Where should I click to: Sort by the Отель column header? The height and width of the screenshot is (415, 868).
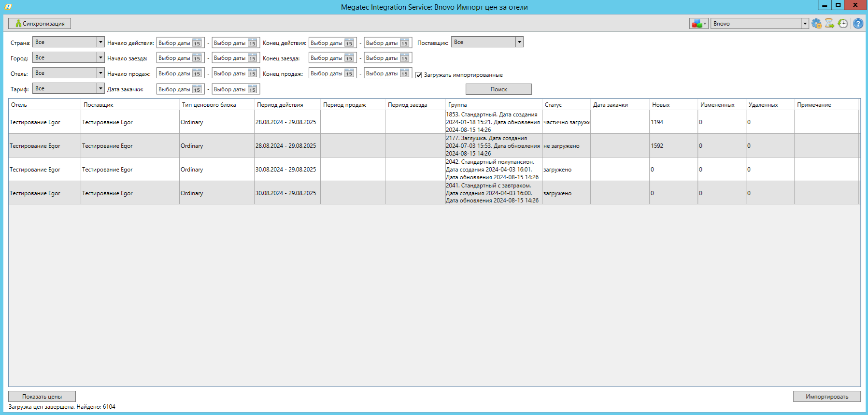44,104
